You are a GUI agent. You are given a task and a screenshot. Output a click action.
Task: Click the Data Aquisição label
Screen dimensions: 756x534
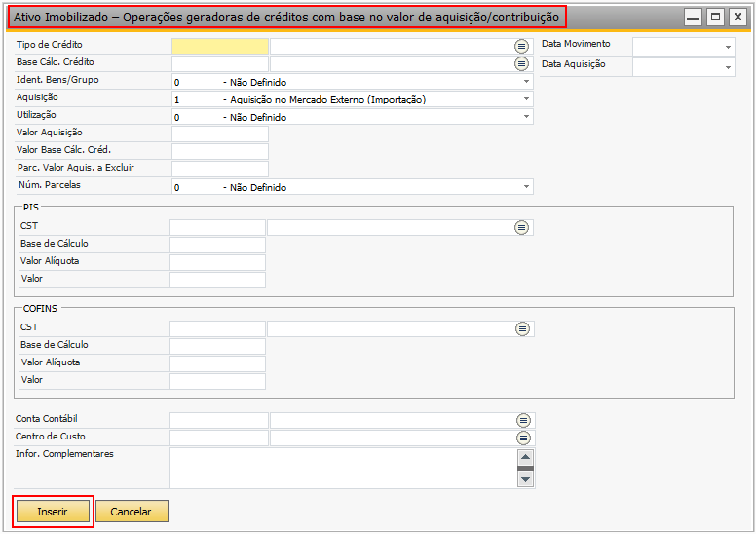pos(573,64)
